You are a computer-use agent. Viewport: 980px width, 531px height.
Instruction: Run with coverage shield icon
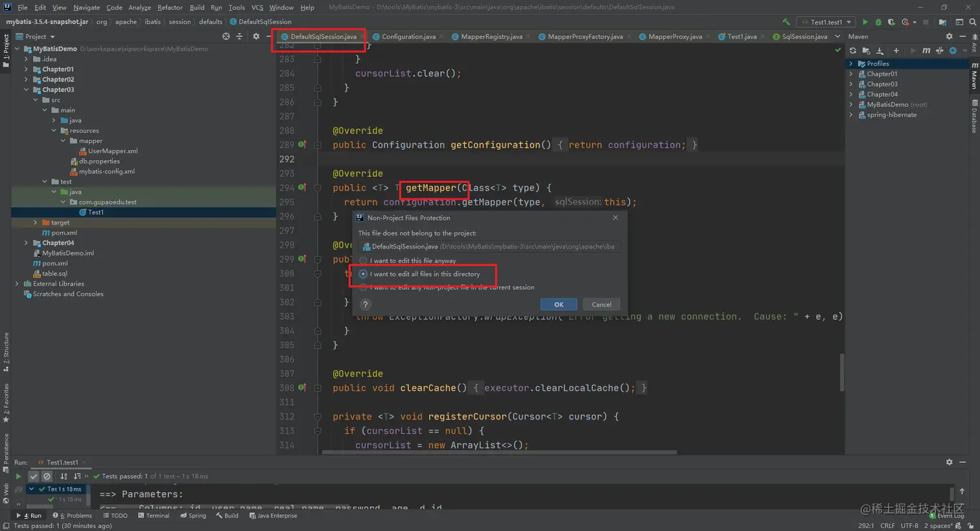click(x=891, y=22)
